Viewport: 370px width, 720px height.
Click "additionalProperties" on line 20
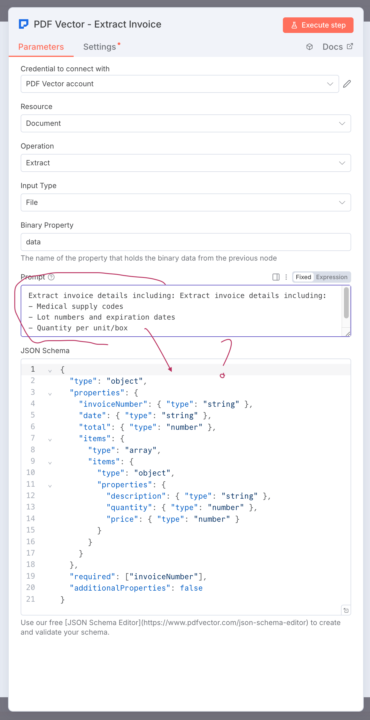120,588
